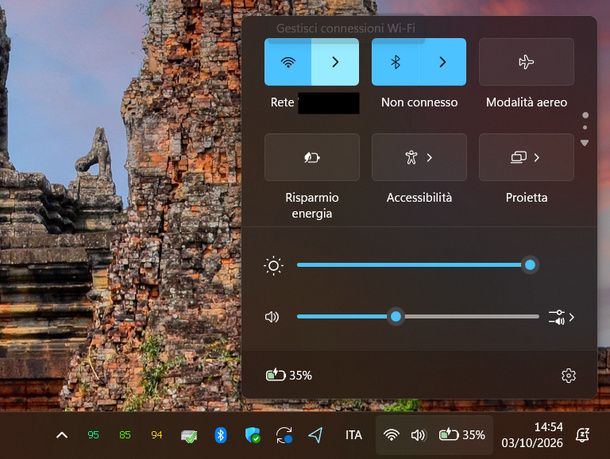Open Windows Security shield tray icon
Screen dimensions: 610x459
(x=252, y=435)
